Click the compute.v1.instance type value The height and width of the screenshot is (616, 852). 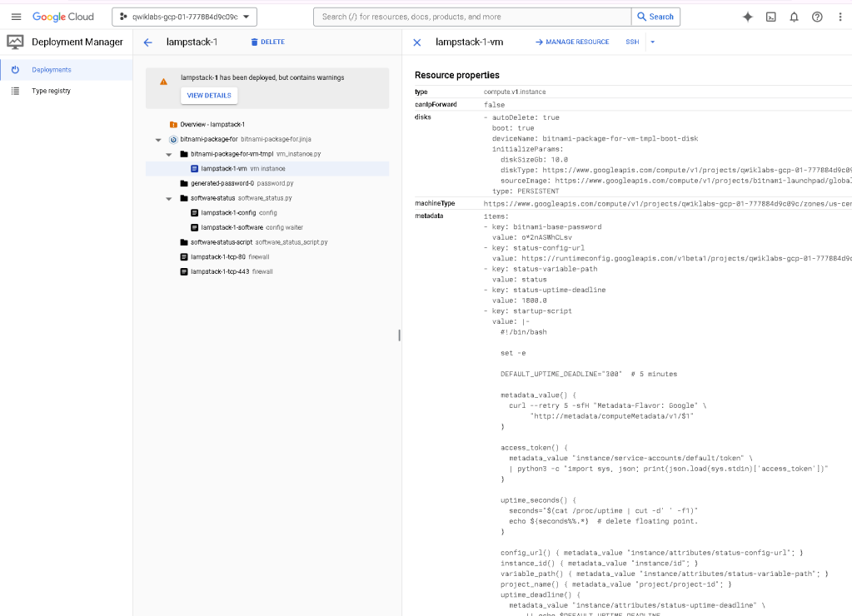pyautogui.click(x=515, y=92)
